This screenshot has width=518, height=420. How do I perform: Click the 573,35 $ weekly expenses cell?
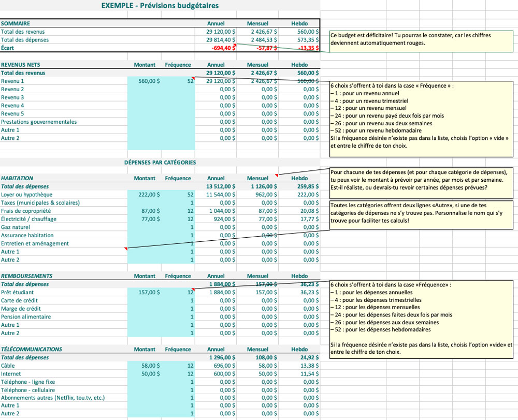point(308,40)
